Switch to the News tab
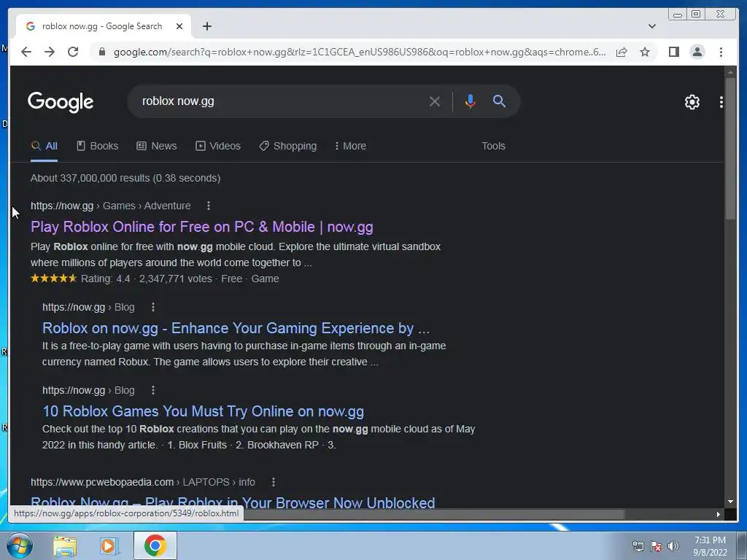The image size is (747, 560). 157,146
